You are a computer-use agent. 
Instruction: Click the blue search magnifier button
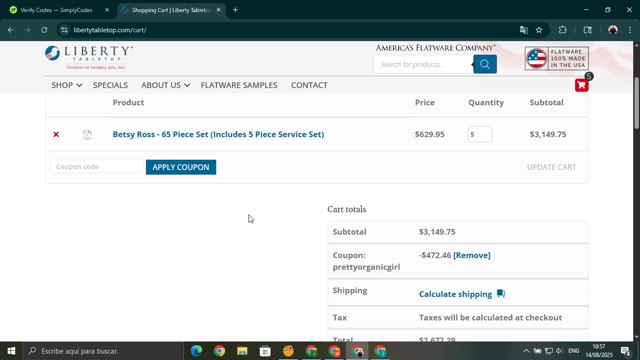point(485,64)
